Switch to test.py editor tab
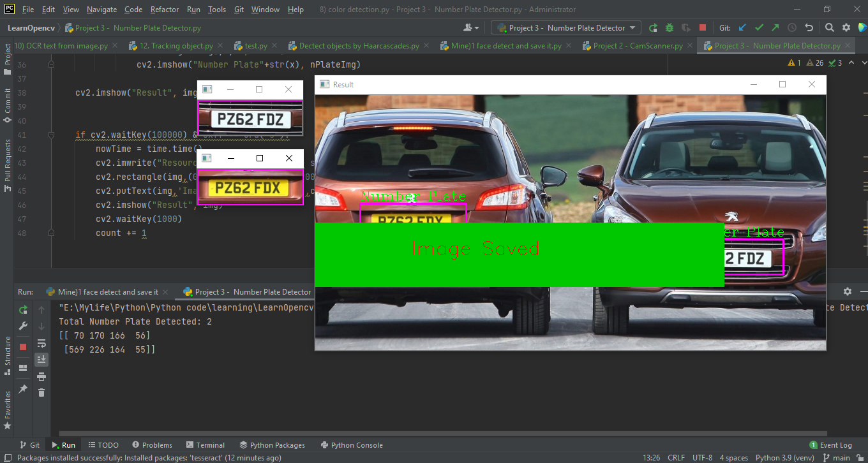The width and height of the screenshot is (868, 463). tap(256, 46)
